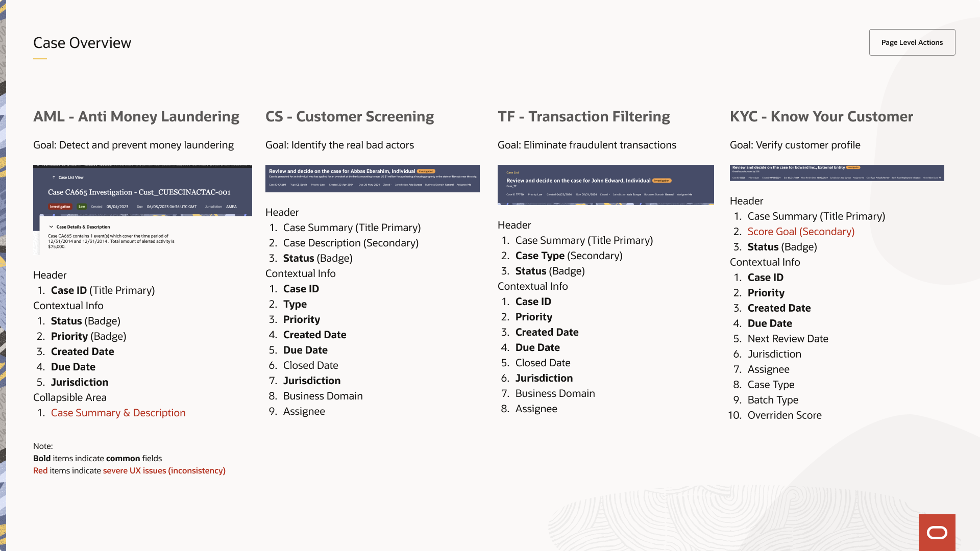The height and width of the screenshot is (551, 980).
Task: Click the red Case Summary & Description item
Action: [x=118, y=413]
